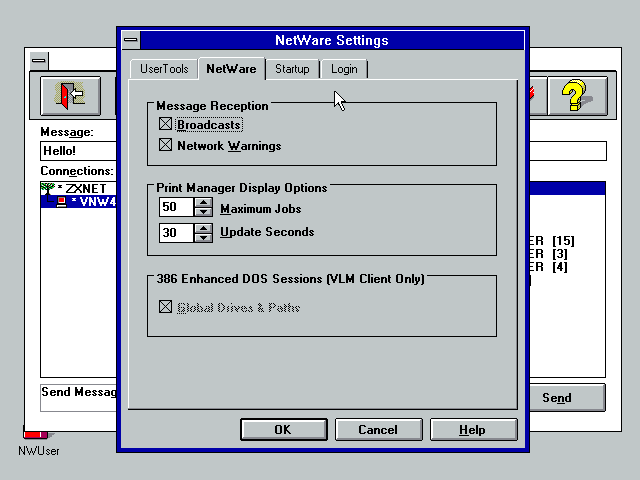Switch to the UserTools tab
Image resolution: width=640 pixels, height=480 pixels.
tap(164, 69)
